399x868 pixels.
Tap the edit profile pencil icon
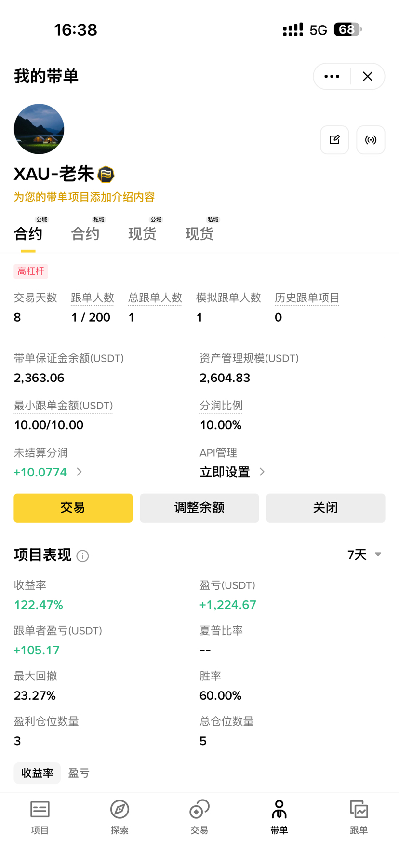(x=334, y=140)
